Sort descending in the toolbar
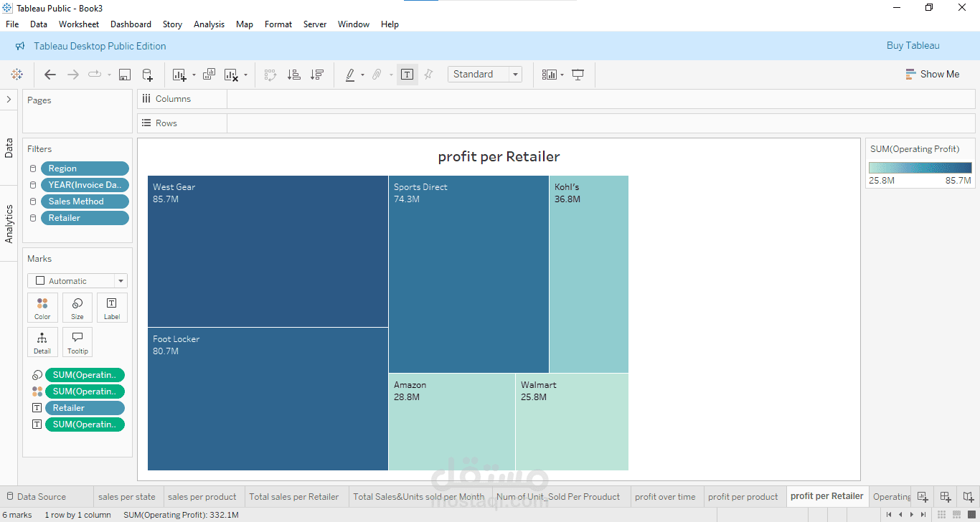 pos(316,75)
